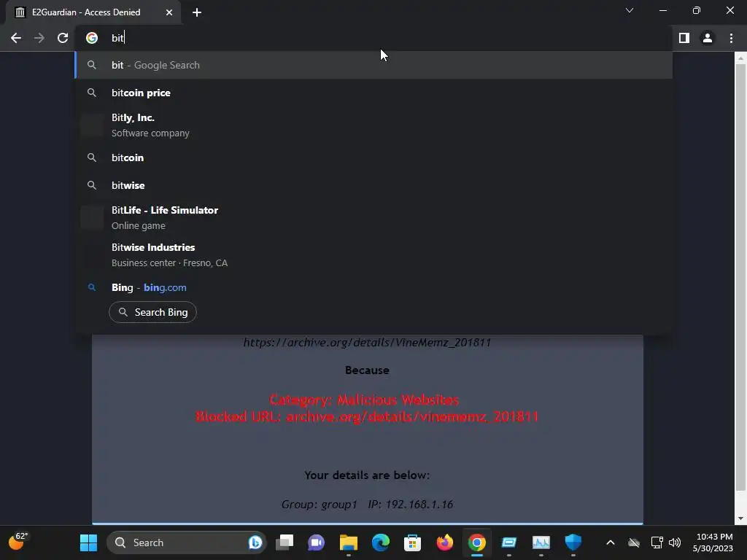Launch Microsoft Edge from taskbar
Screen dimensions: 747x560
point(381,542)
